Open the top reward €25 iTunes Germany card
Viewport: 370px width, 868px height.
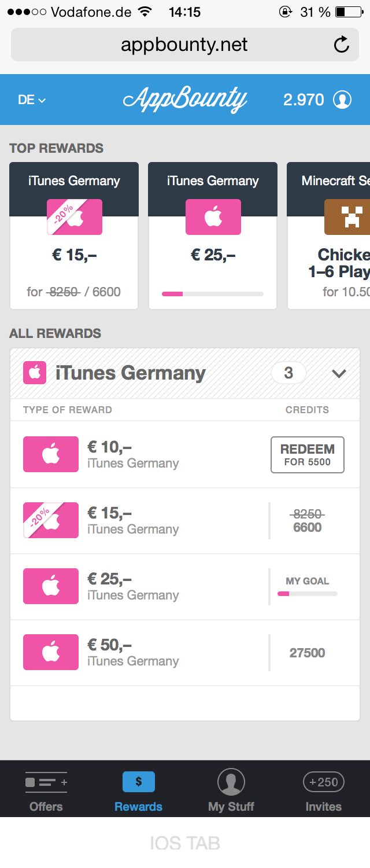(213, 236)
